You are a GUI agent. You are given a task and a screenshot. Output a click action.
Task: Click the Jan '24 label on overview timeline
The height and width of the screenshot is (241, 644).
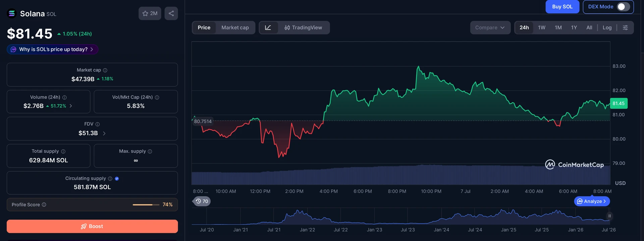coord(441,230)
